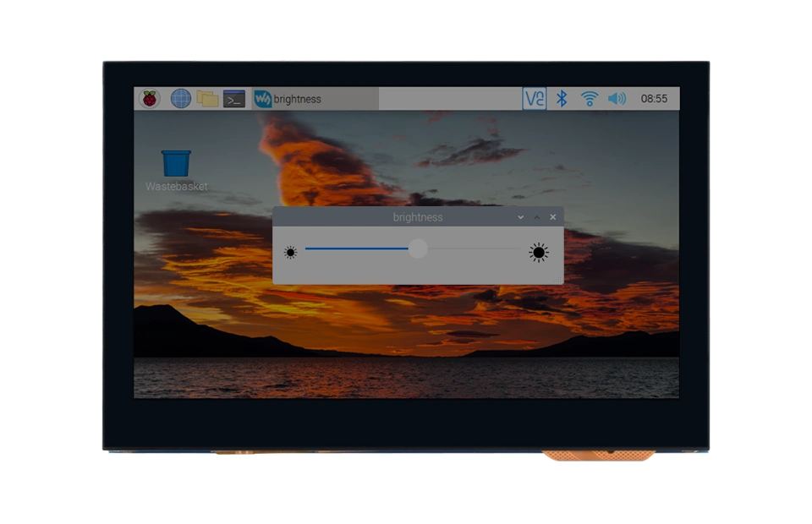Viewport: 812px width, 524px height.
Task: Open the volume speaker control
Action: pyautogui.click(x=617, y=99)
